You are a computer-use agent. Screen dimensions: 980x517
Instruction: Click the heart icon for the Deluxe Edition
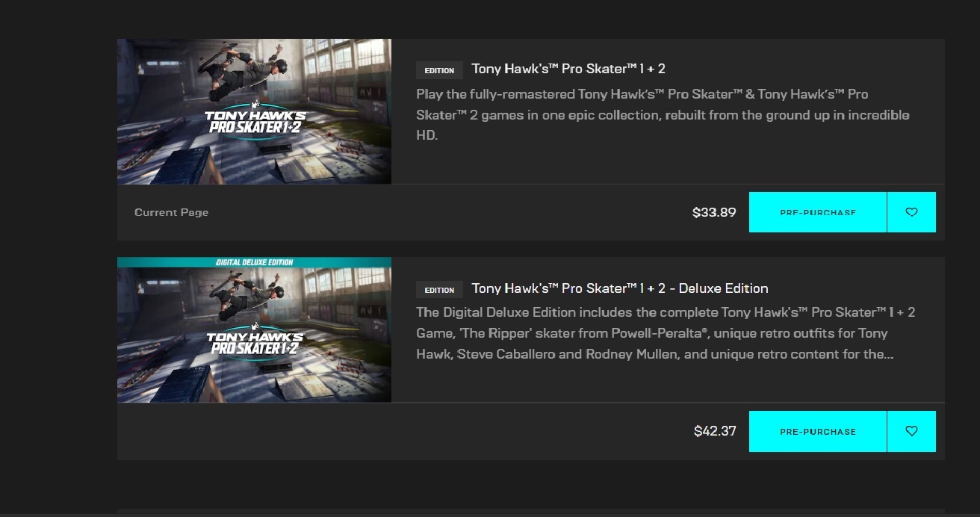[x=911, y=431]
